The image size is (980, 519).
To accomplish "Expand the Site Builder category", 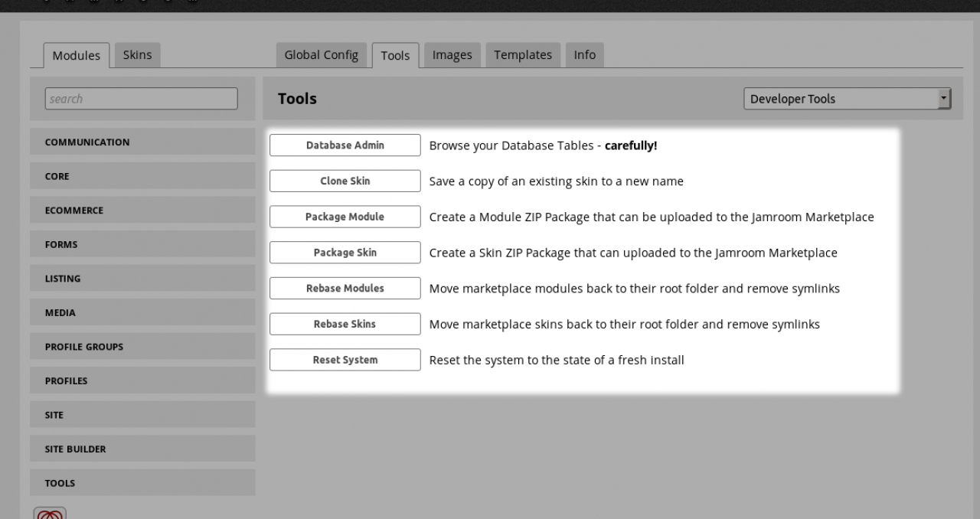I will tap(142, 449).
